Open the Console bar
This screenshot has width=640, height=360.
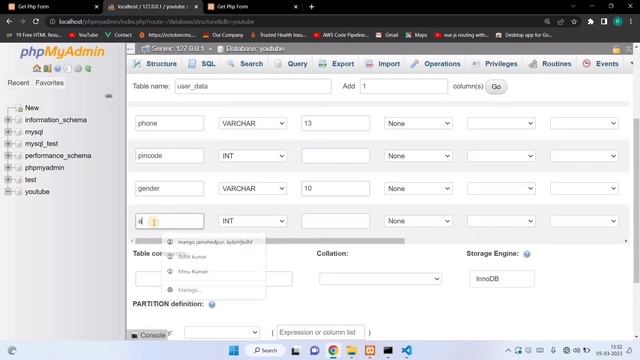tap(148, 335)
